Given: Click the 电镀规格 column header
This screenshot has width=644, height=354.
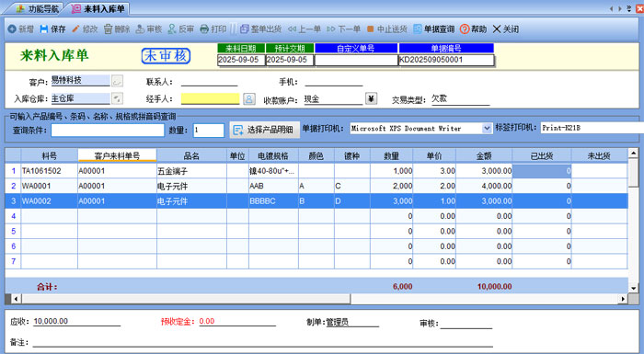Looking at the screenshot, I should (x=273, y=155).
